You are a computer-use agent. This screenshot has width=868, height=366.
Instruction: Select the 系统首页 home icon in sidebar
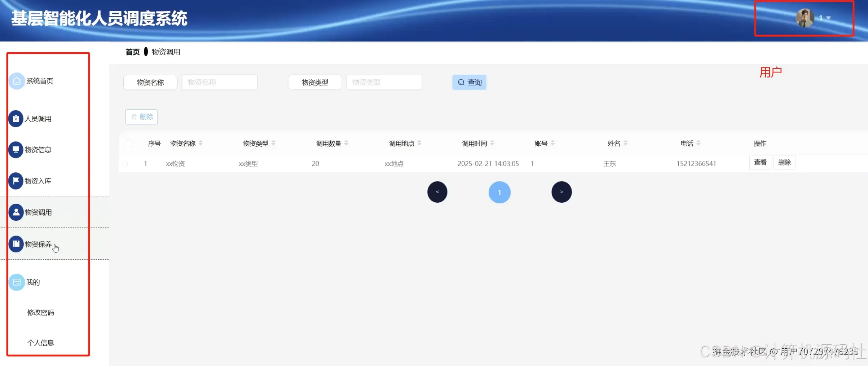pos(16,81)
